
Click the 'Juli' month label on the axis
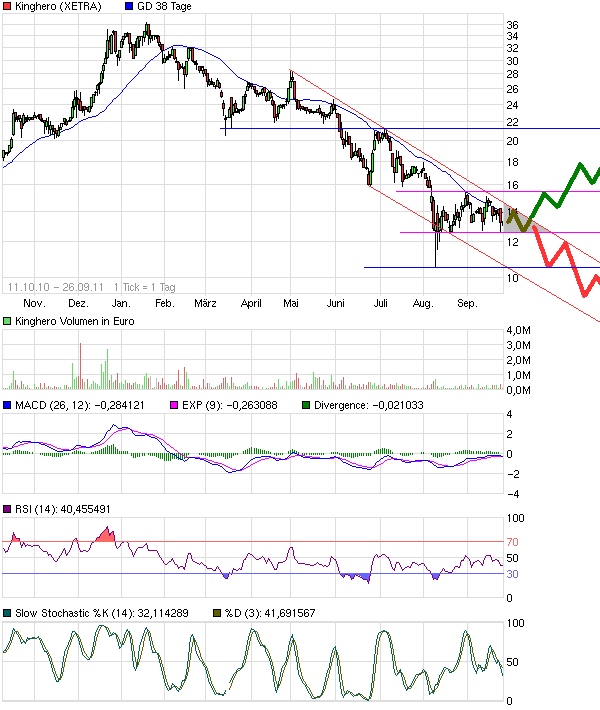pos(380,303)
